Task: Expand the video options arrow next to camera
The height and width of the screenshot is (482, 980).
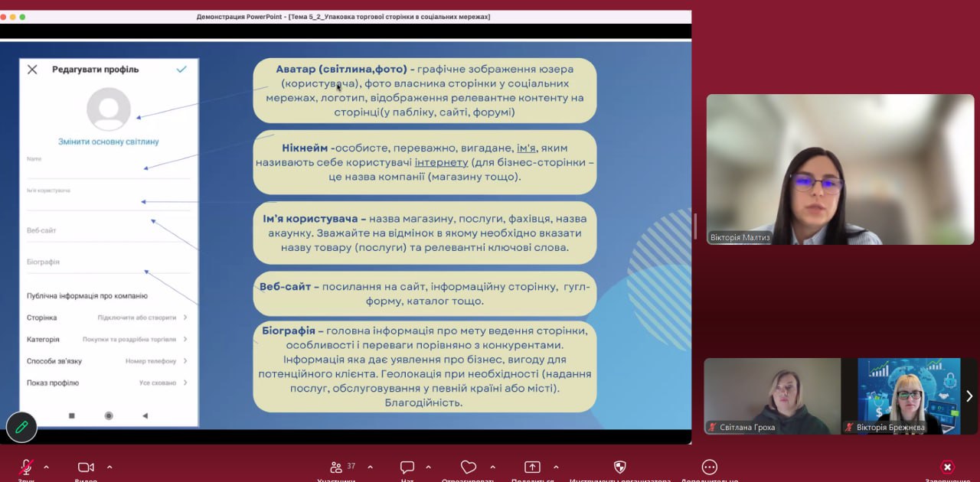Action: (x=109, y=467)
